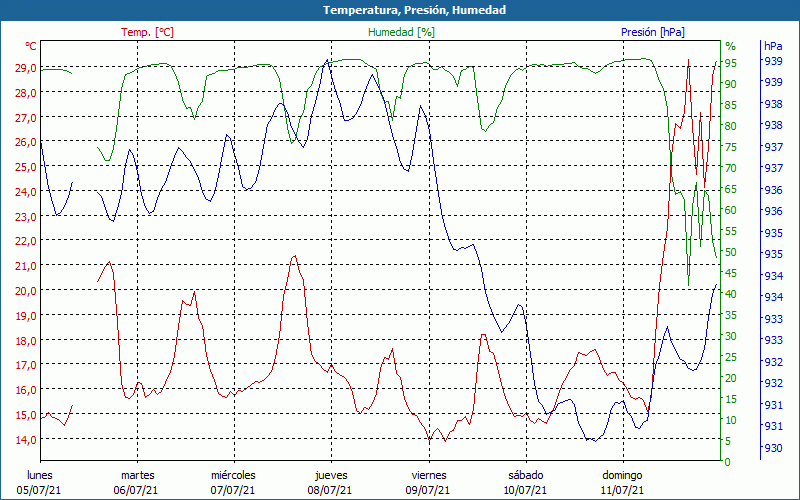
Task: Click the chart title "Temperatura, Presión, Humedad"
Action: (x=414, y=10)
